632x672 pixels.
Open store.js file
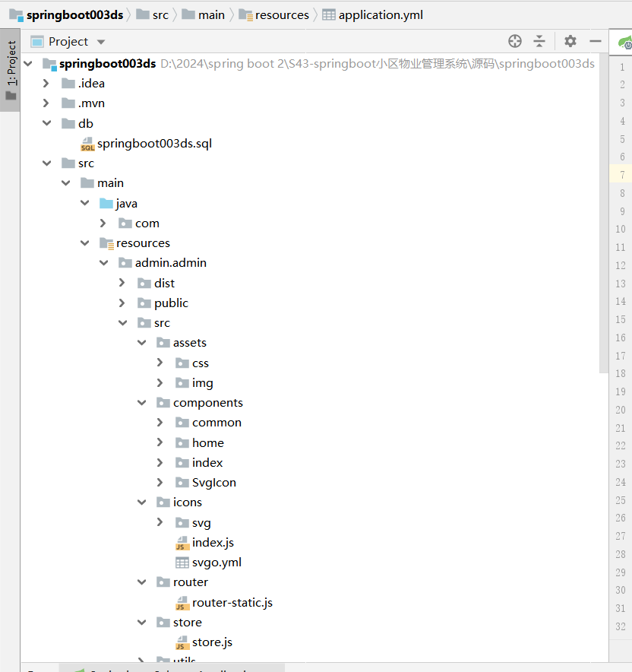pos(211,642)
